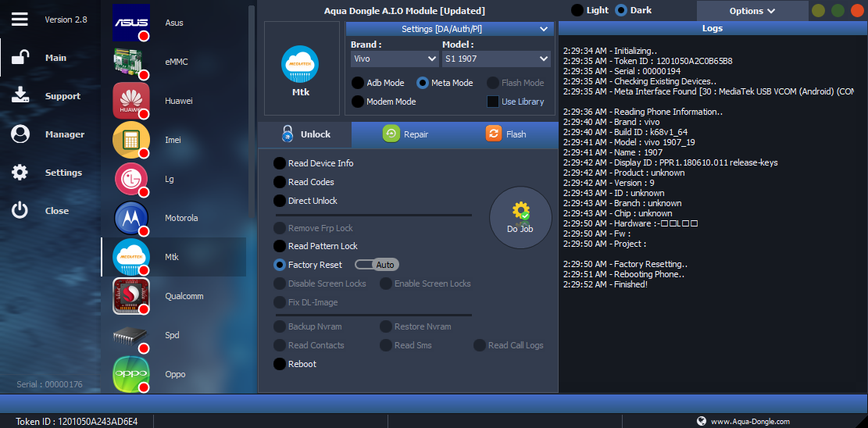
Task: Click the Settings gear icon in sidebar
Action: tap(20, 172)
